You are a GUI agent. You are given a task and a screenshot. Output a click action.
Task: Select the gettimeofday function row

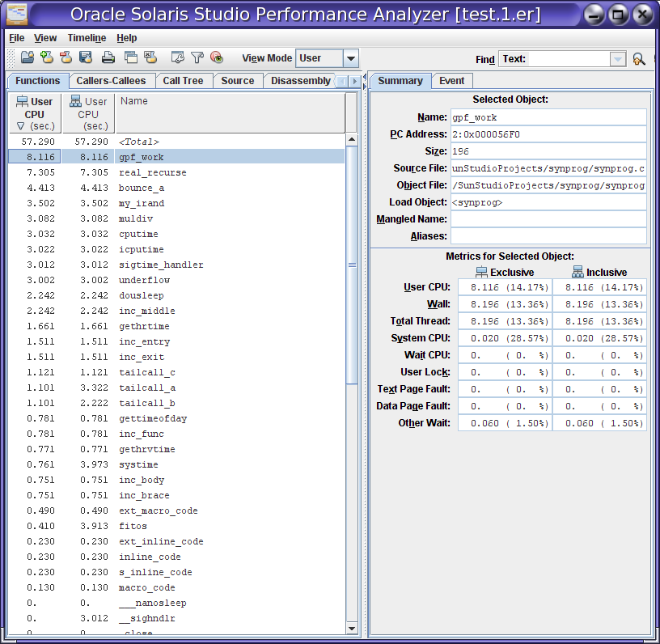(176, 418)
